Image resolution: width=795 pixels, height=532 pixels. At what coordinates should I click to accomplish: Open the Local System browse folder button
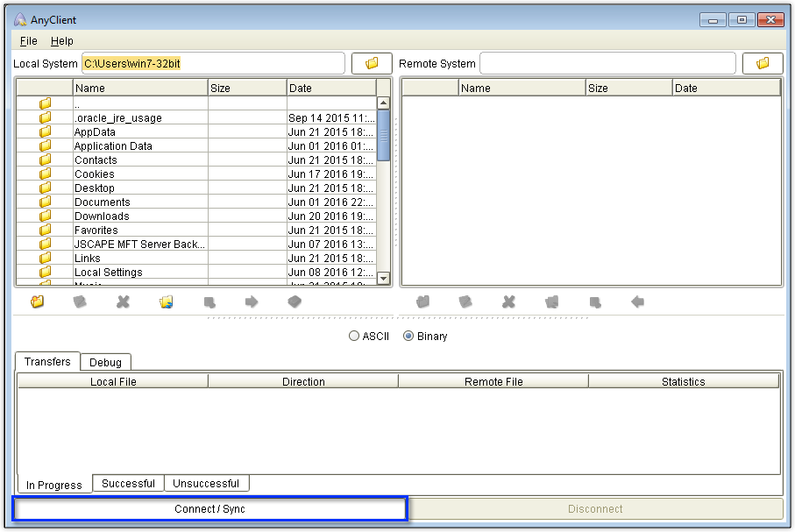point(372,63)
